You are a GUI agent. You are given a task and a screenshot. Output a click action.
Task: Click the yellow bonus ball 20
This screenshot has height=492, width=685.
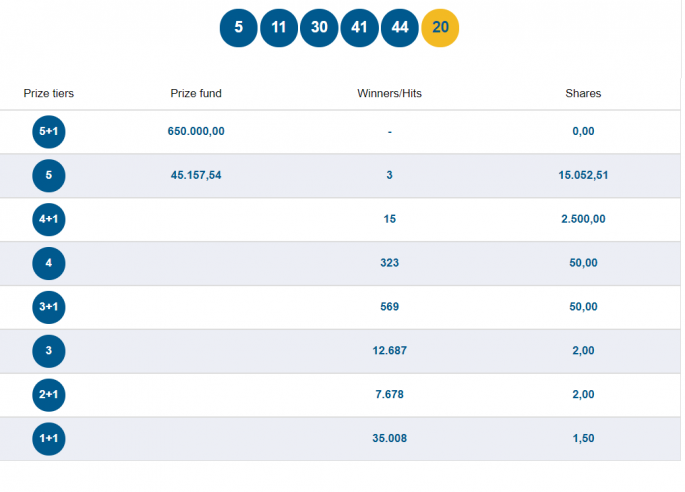tap(441, 27)
